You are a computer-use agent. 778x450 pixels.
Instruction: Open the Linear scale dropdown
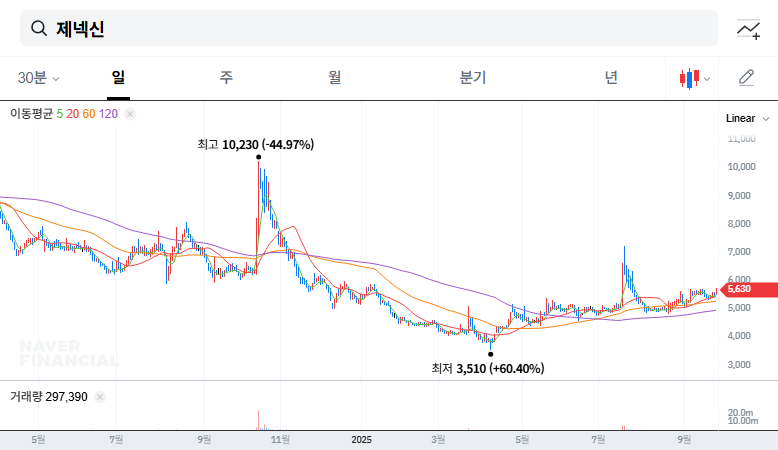747,119
